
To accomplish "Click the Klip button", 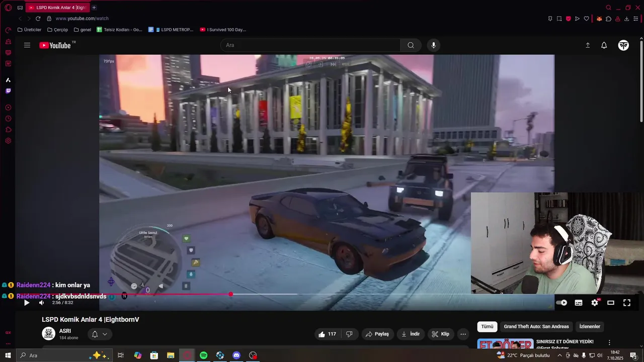I will pos(440,334).
